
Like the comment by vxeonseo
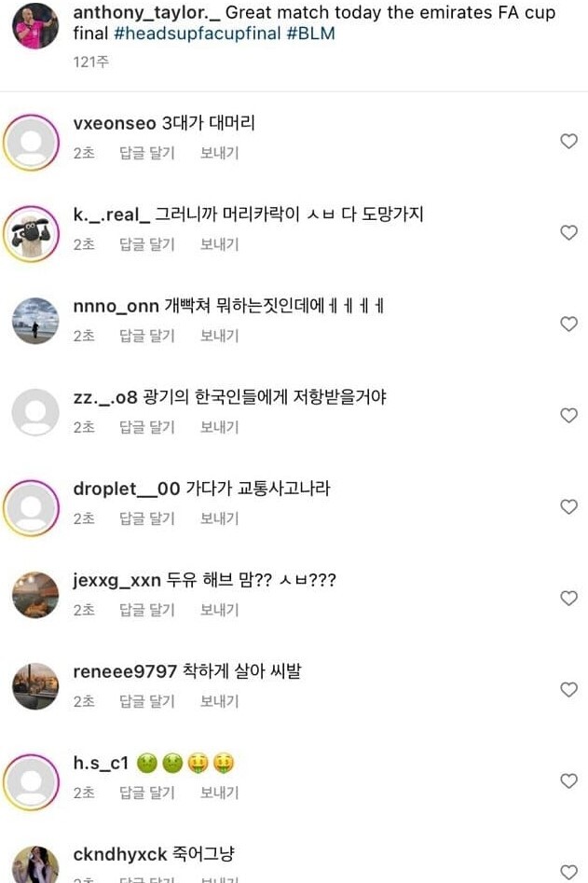click(568, 142)
